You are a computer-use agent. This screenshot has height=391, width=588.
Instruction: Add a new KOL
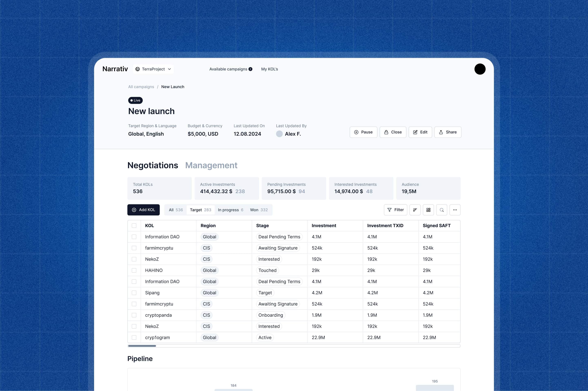point(144,210)
